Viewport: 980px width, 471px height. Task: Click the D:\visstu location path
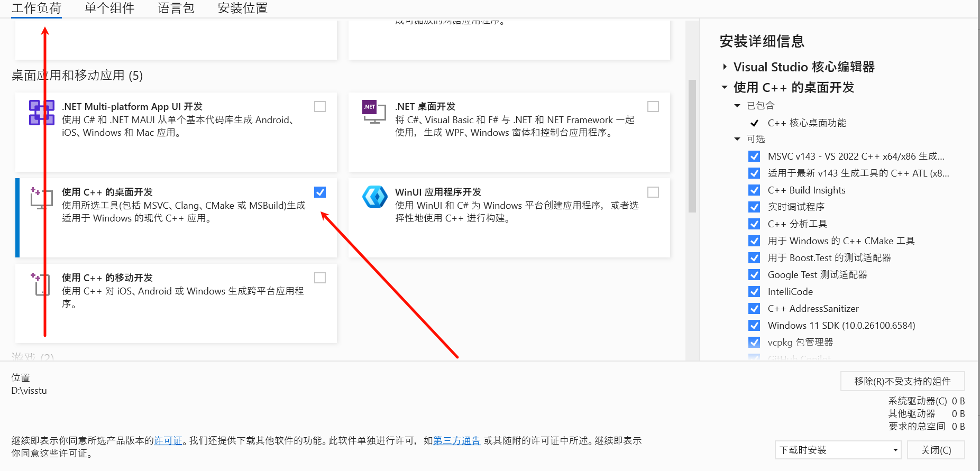click(29, 391)
